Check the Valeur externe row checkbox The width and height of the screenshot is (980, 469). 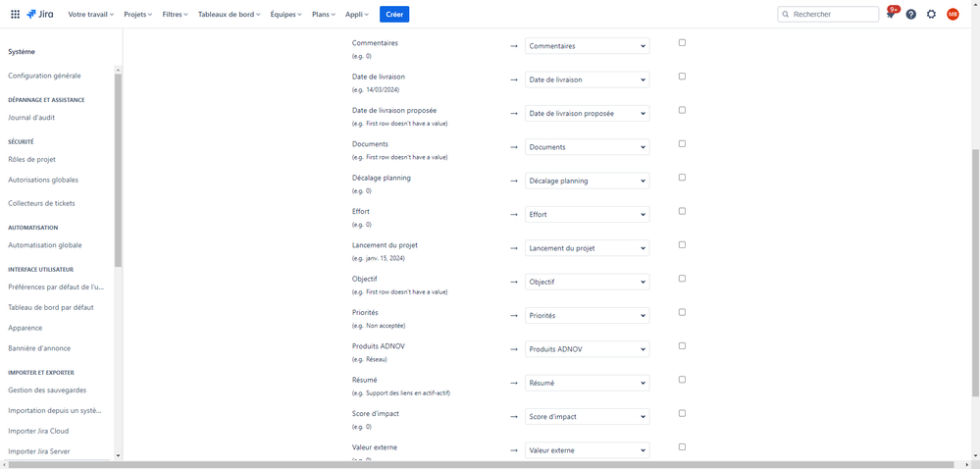click(682, 447)
